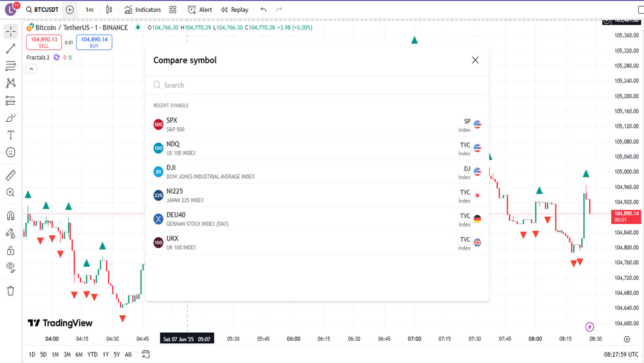Switch to the 1D time range

coord(32,354)
